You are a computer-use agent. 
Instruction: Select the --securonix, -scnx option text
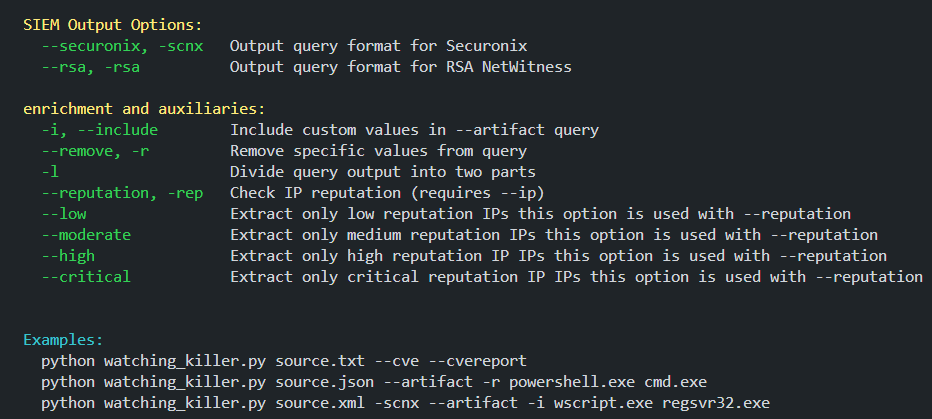point(122,46)
